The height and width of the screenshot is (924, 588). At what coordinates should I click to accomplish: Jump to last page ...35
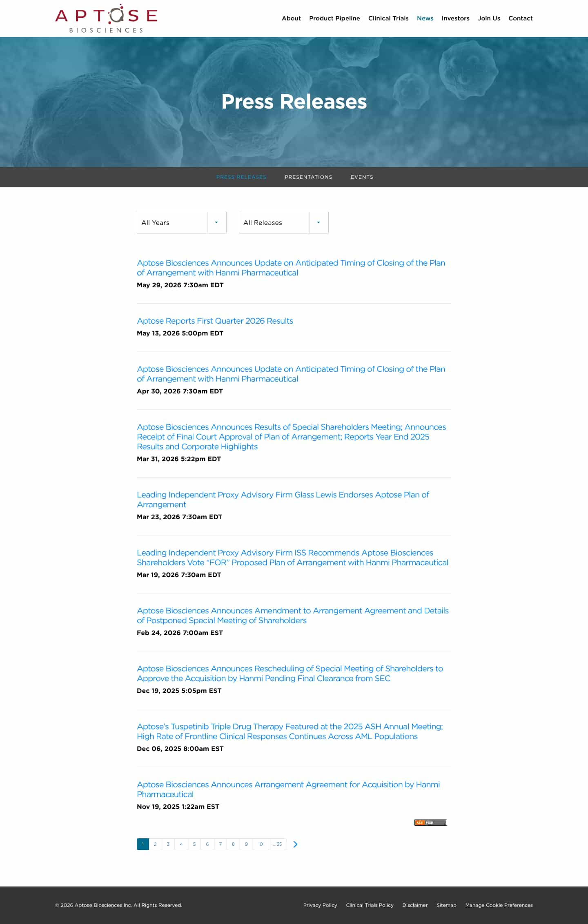pyautogui.click(x=278, y=844)
